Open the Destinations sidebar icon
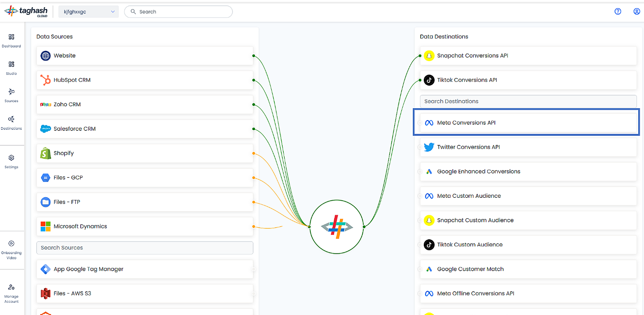This screenshot has width=644, height=315. pyautogui.click(x=11, y=119)
